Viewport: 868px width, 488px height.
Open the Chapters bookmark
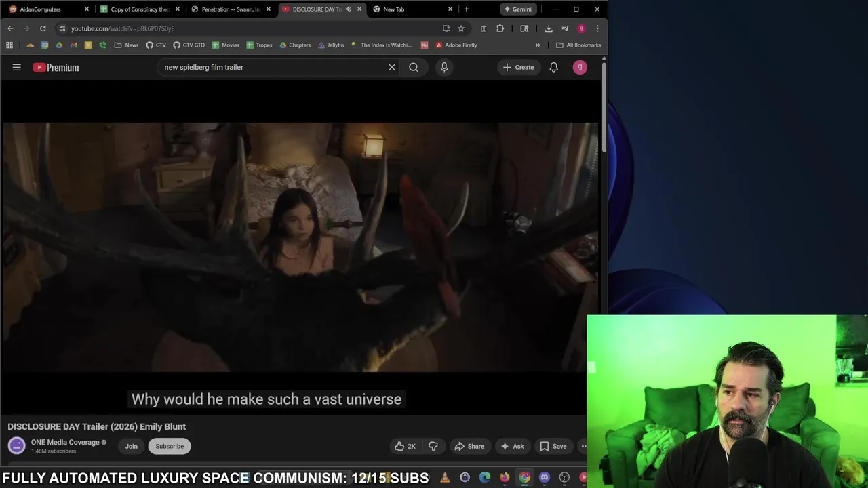tap(294, 45)
